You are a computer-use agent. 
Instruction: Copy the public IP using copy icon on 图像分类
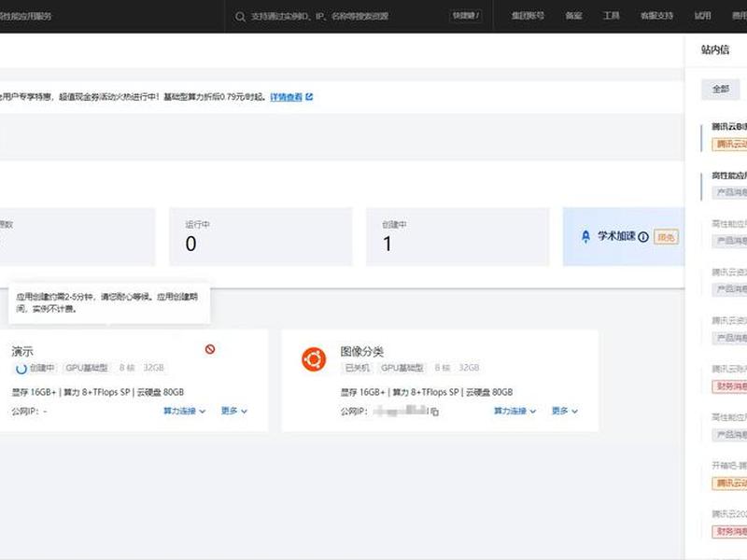pos(434,412)
